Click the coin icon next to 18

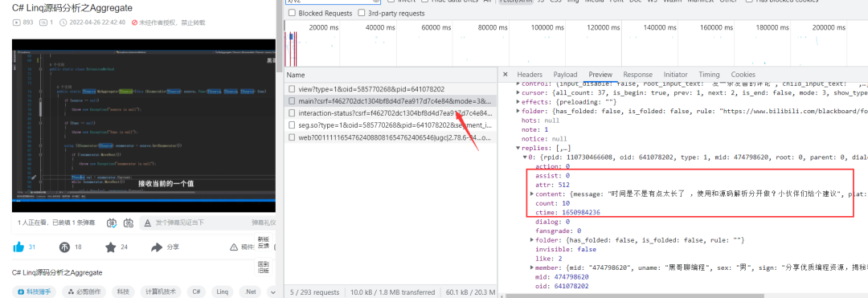(64, 247)
